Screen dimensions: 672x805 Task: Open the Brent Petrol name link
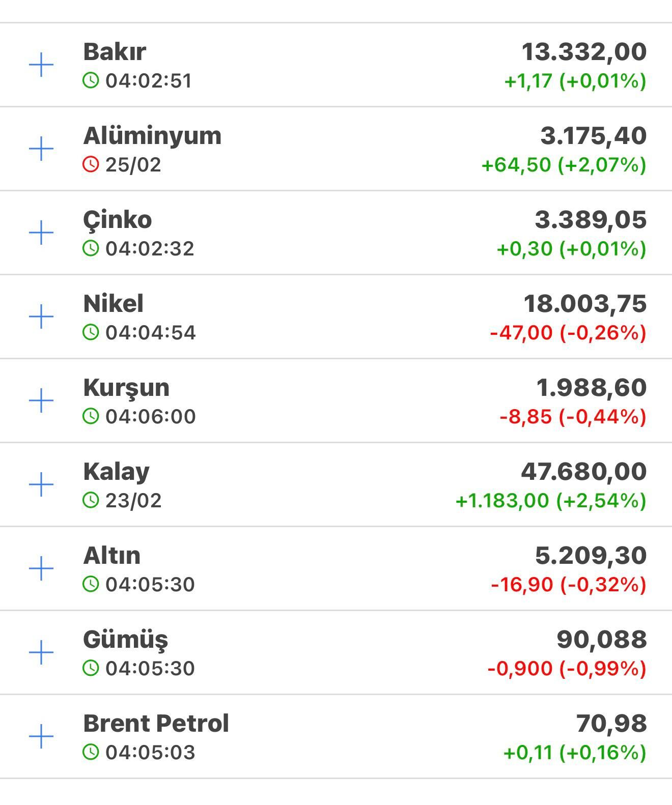tap(156, 723)
